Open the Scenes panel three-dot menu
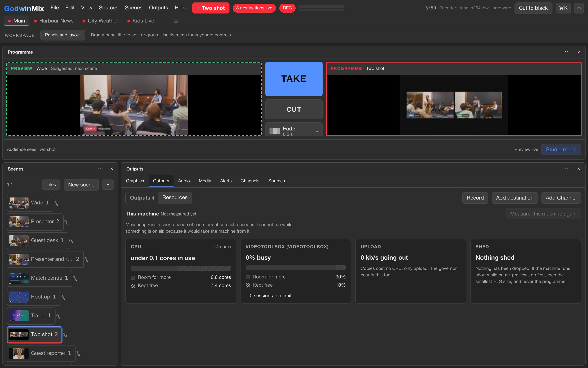 (x=100, y=168)
